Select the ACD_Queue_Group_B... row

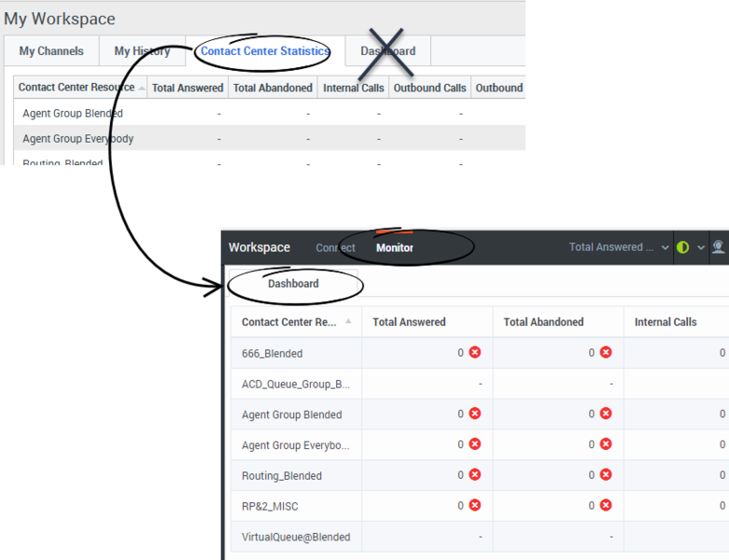(x=480, y=384)
